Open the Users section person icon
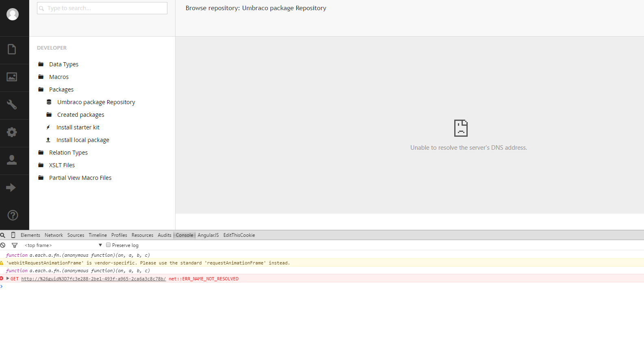Image resolution: width=644 pixels, height=343 pixels. point(12,160)
